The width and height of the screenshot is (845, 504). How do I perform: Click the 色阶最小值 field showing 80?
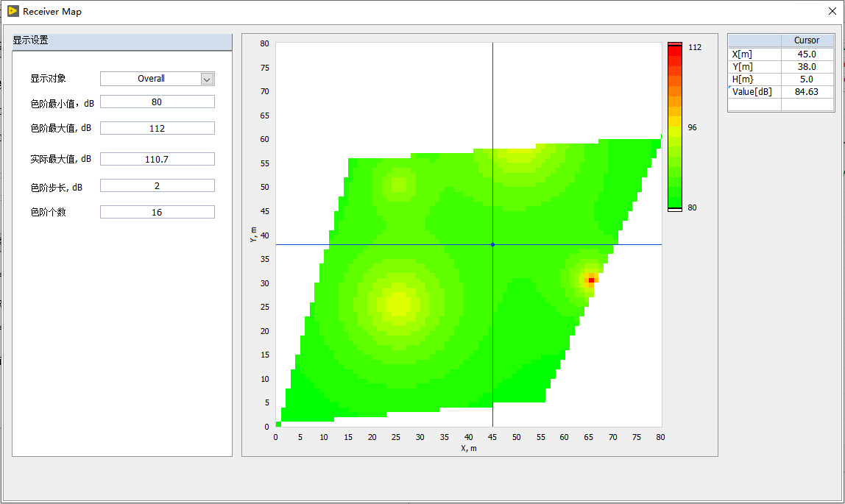point(157,102)
